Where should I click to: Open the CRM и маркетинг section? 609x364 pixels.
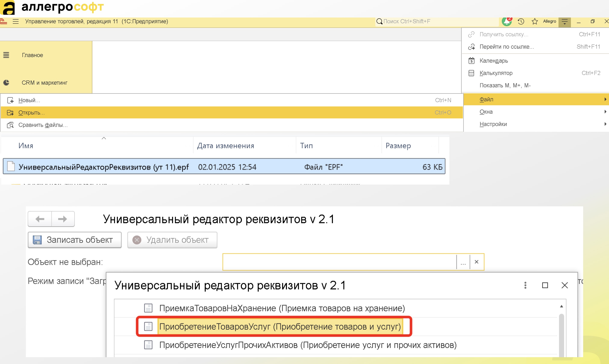tap(46, 83)
